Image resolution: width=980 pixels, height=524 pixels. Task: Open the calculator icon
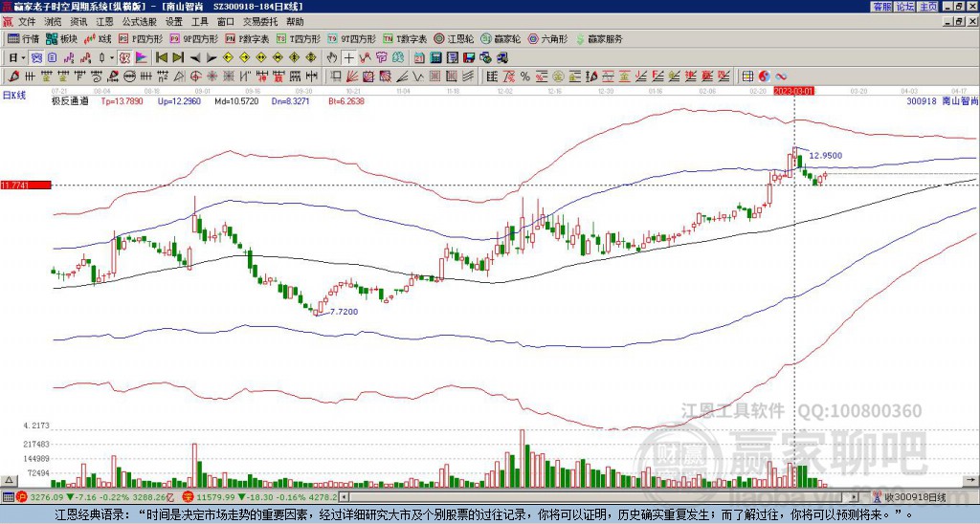coord(435,58)
